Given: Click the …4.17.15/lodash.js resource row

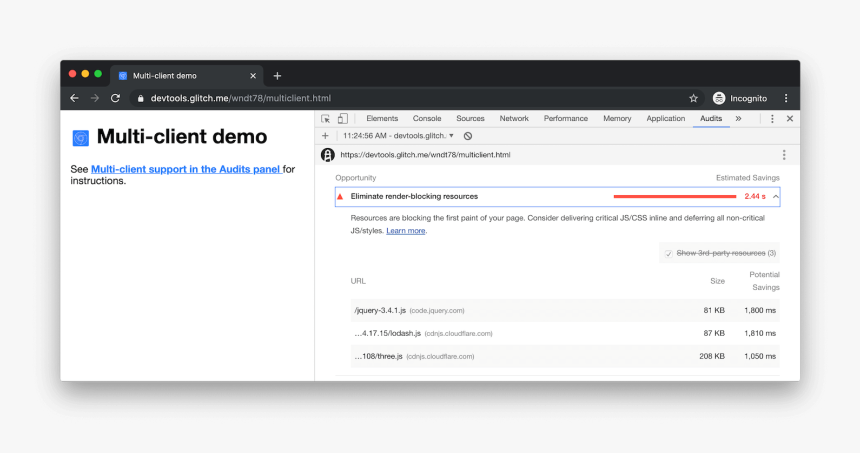Looking at the screenshot, I should (565, 333).
